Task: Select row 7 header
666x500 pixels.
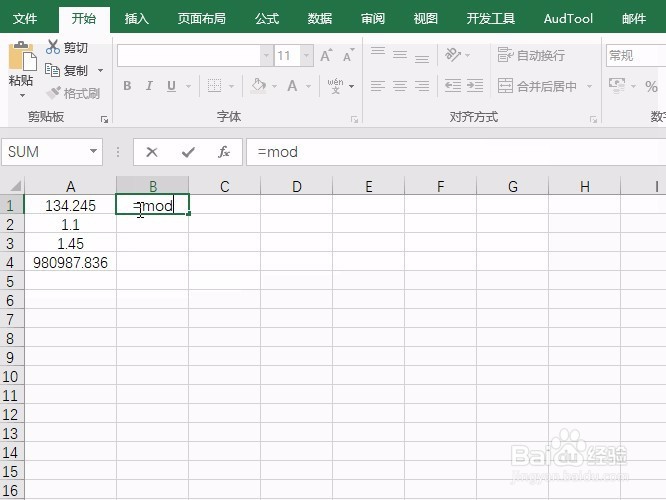Action: (x=11, y=319)
